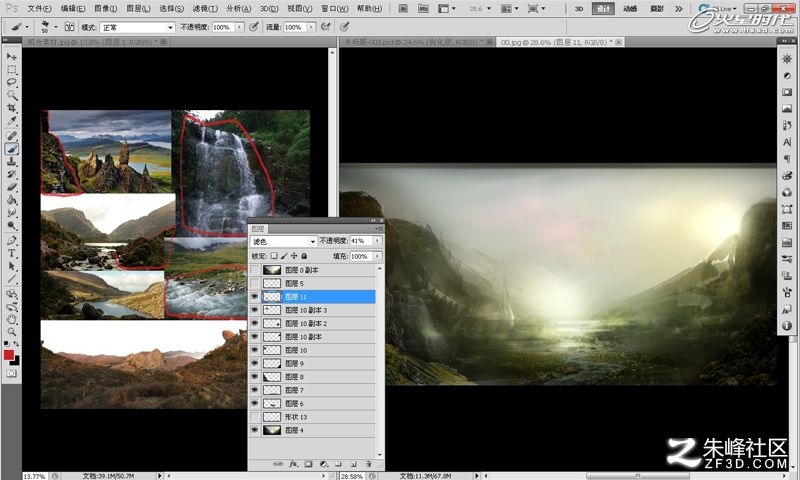
Task: Select the Type tool
Action: click(12, 253)
